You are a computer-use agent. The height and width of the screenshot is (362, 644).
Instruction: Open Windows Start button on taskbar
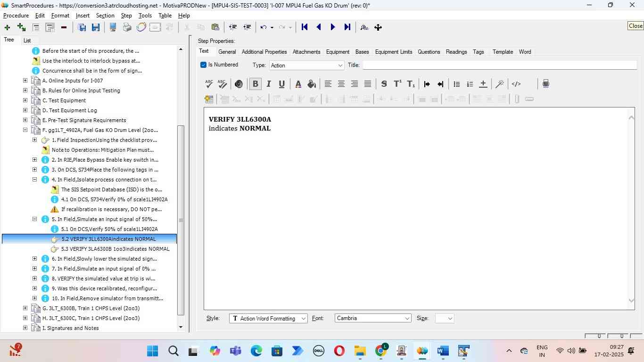point(152,351)
